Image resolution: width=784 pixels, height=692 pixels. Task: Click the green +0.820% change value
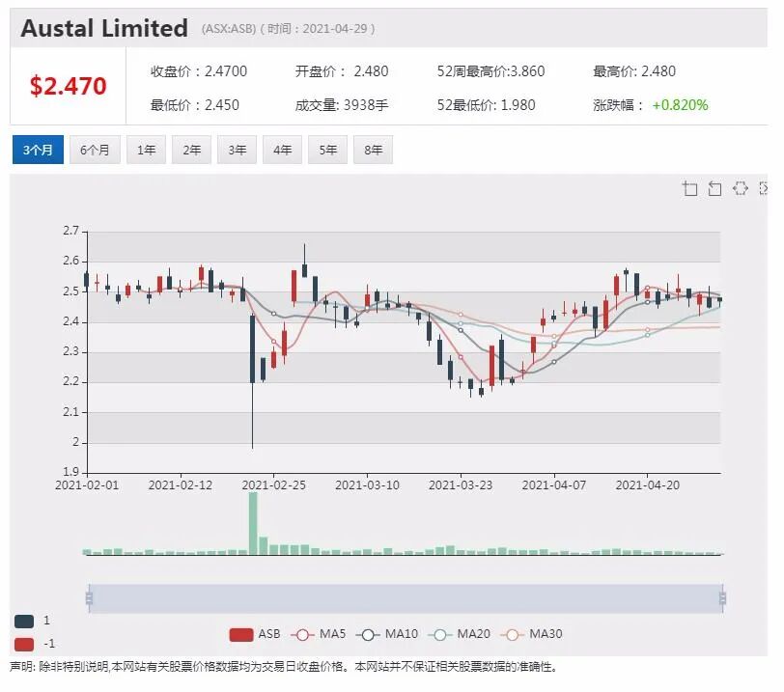click(x=680, y=105)
